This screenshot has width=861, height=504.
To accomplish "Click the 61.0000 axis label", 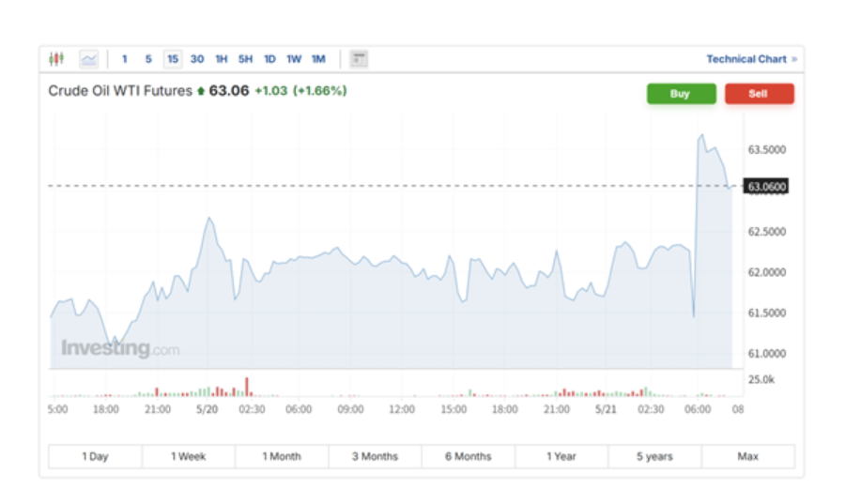I will tap(766, 354).
